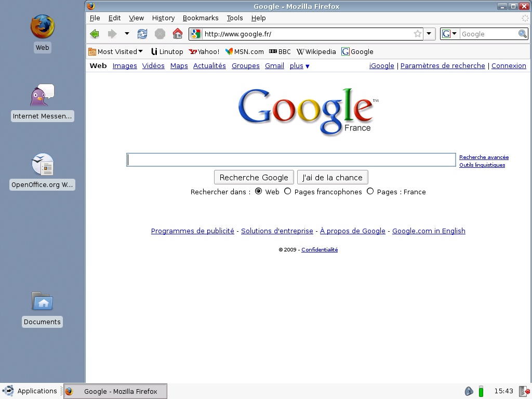
Task: Go to the Home page icon
Action: pyautogui.click(x=178, y=34)
